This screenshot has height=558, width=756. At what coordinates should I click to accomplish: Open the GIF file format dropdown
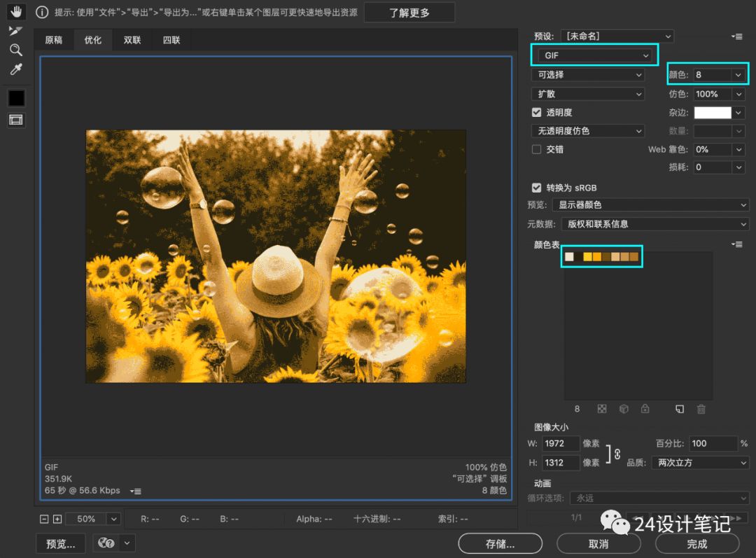coord(594,55)
